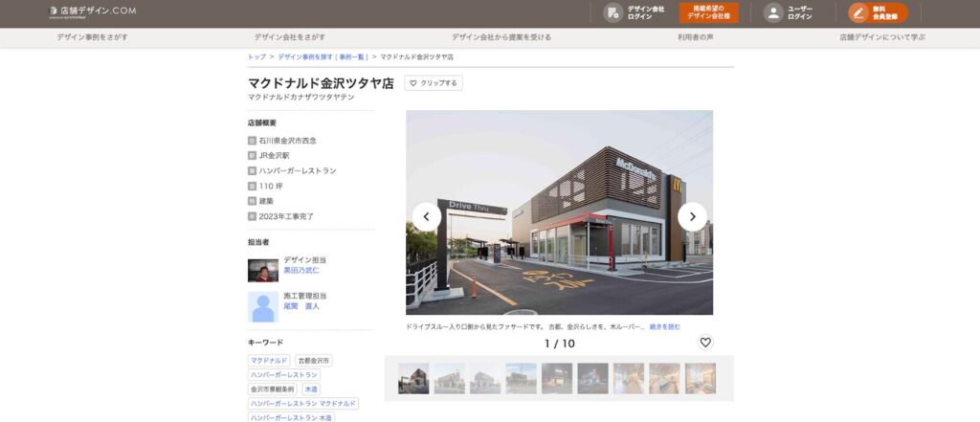This screenshot has height=422, width=980.
Task: Click the 1 / 10 photo counter
Action: tap(559, 344)
